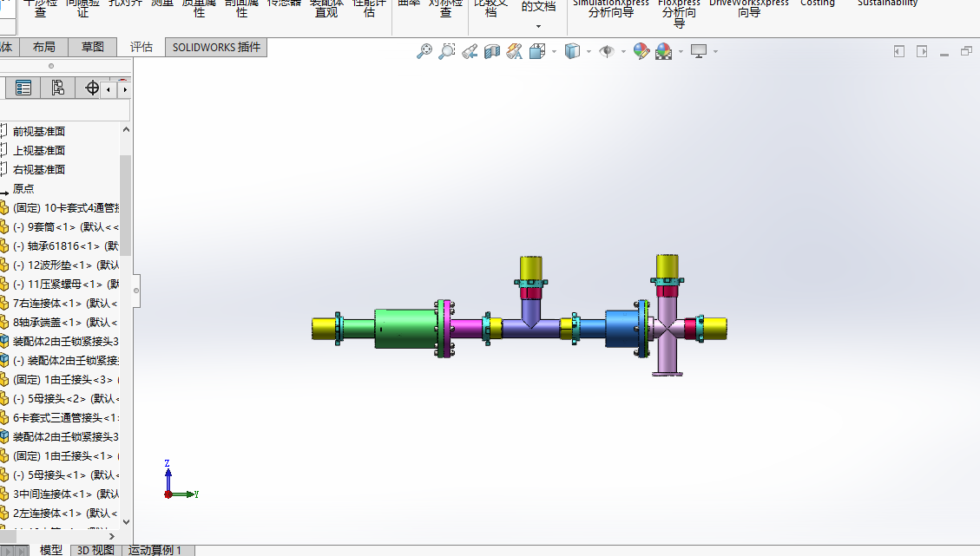
Task: Expand the right panel pane button
Action: click(x=922, y=51)
